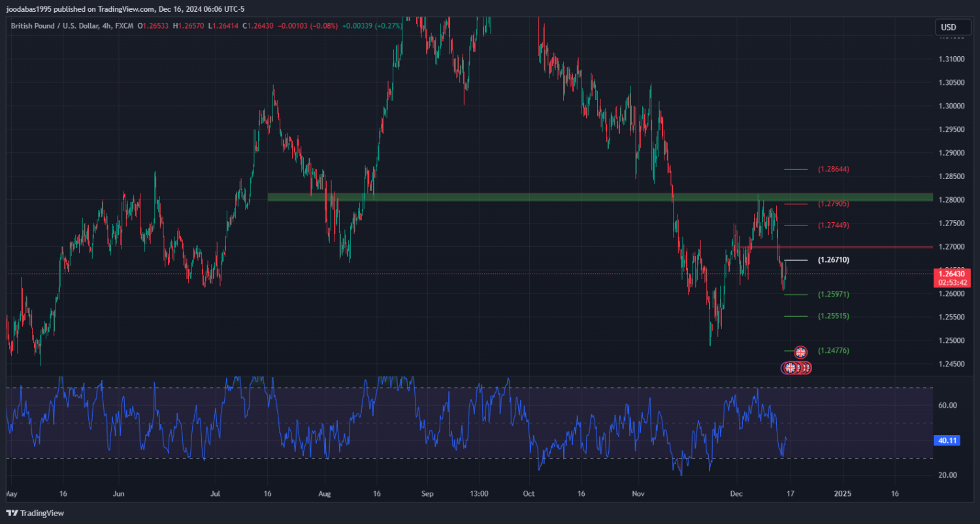Click the 1.27500 price axis label

951,223
